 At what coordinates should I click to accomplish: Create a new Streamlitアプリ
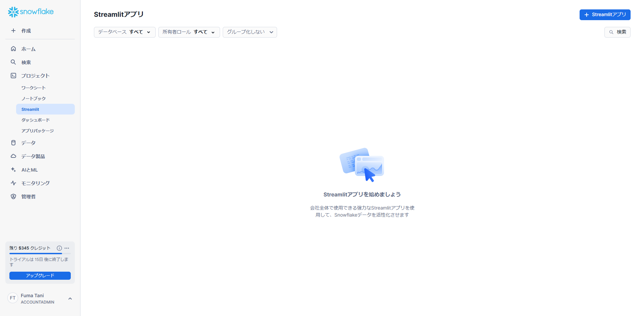605,14
